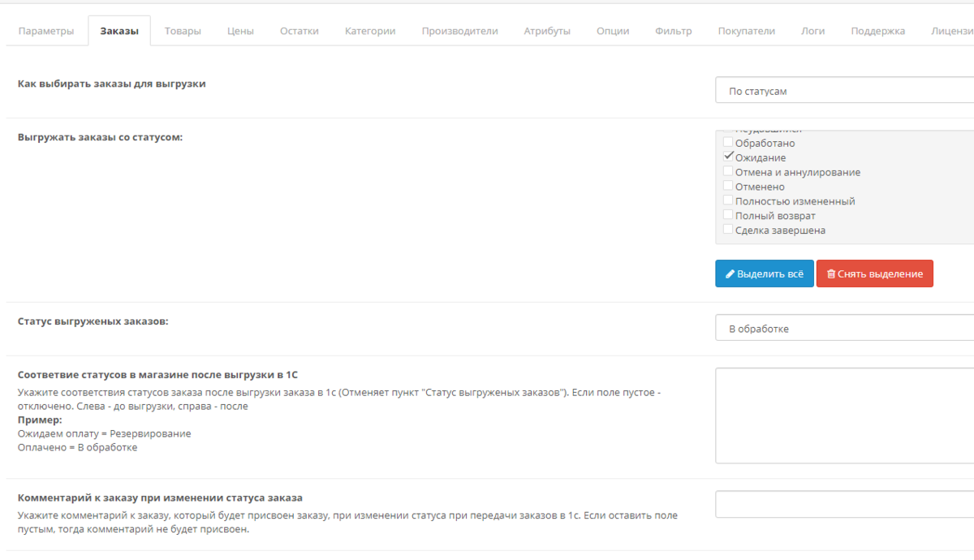Open the Поддержка tab

(878, 31)
